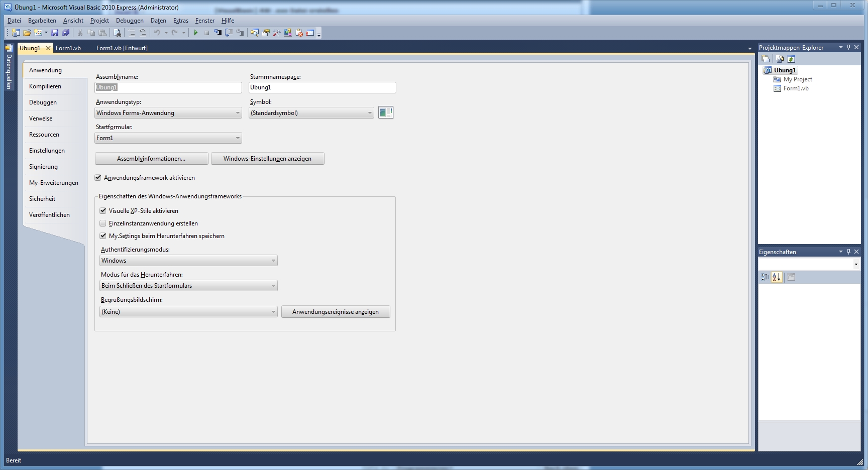This screenshot has width=868, height=470.
Task: Switch to the Form1.vb tab
Action: click(x=68, y=48)
